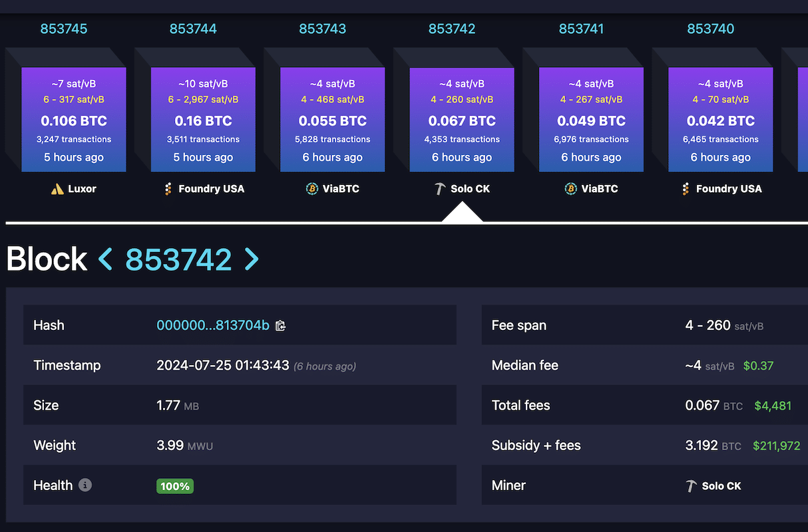Select the block 853740 cube visualization
This screenshot has width=808, height=532.
tap(720, 118)
